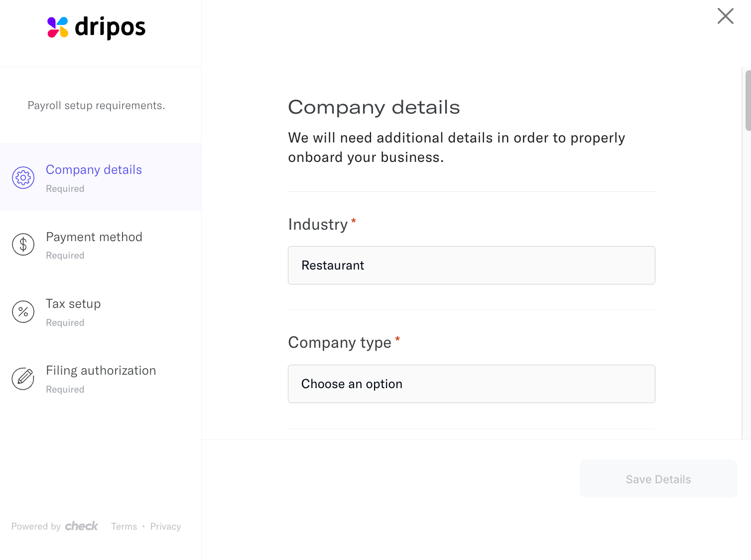
Task: Click the dripos colorful logo icon
Action: click(58, 27)
